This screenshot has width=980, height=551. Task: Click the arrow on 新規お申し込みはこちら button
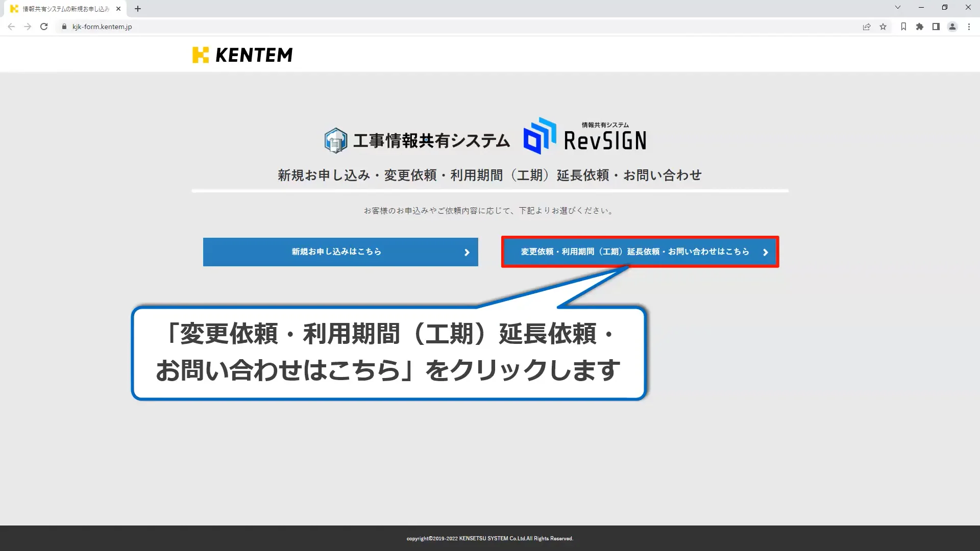click(465, 252)
